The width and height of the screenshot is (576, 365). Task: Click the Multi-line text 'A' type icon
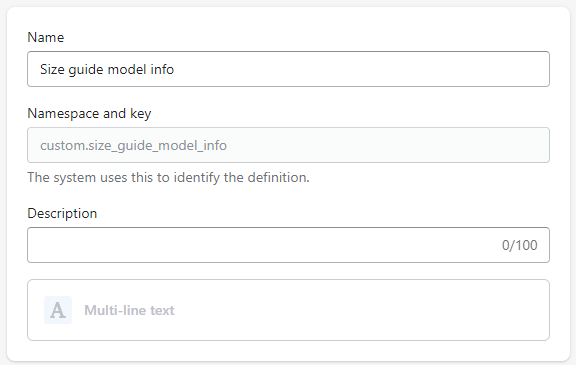coord(58,310)
